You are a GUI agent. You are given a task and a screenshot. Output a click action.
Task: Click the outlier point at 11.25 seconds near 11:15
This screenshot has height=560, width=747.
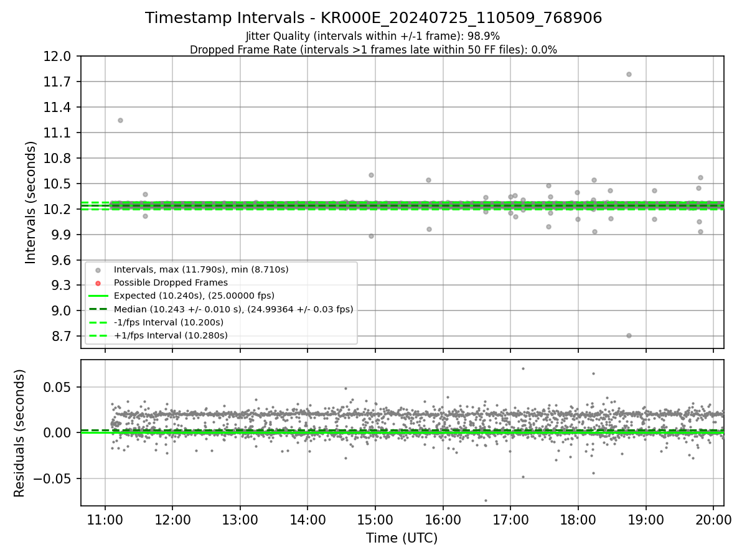tap(120, 120)
